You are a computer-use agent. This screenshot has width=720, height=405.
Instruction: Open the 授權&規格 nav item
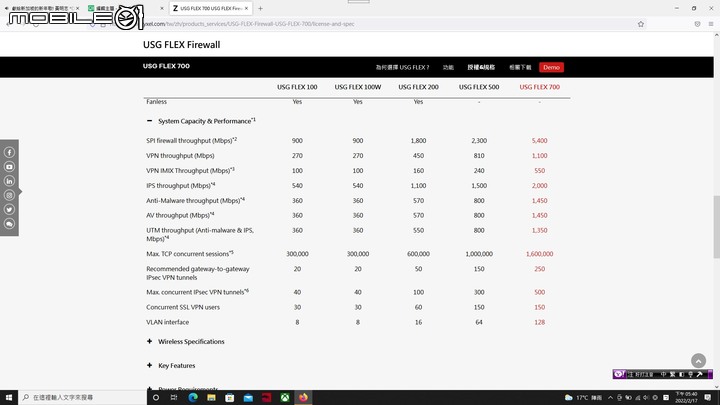(x=481, y=67)
